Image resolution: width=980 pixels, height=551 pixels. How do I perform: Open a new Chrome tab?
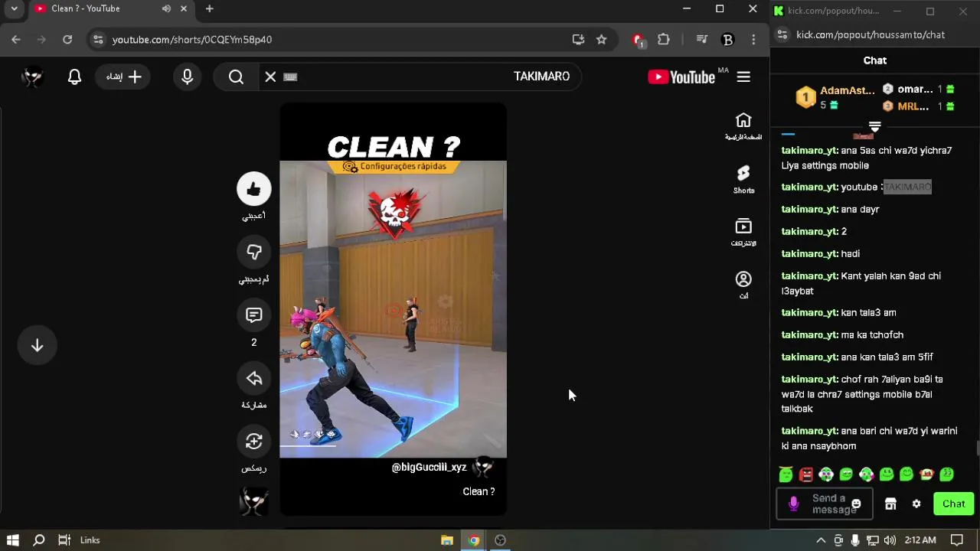[209, 8]
